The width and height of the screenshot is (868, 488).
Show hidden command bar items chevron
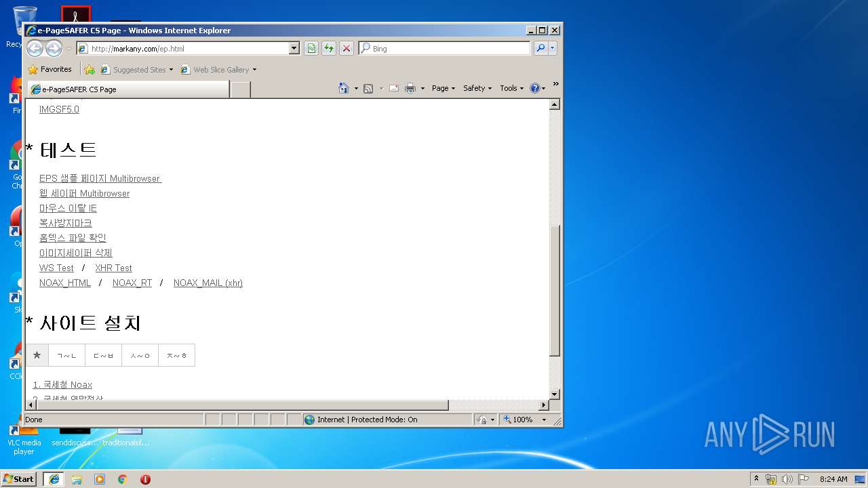pos(555,84)
